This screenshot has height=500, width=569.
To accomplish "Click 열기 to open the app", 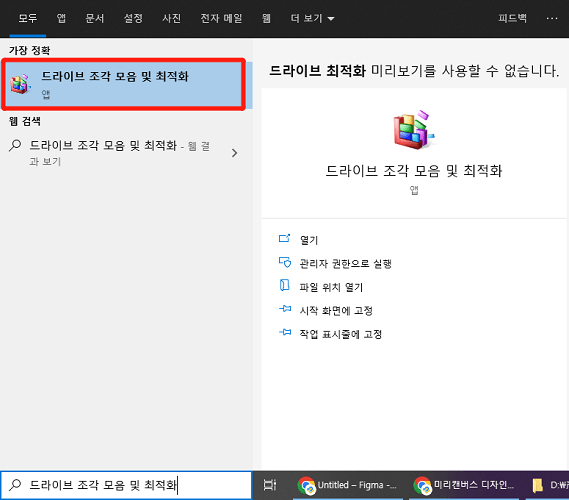I will coord(309,240).
